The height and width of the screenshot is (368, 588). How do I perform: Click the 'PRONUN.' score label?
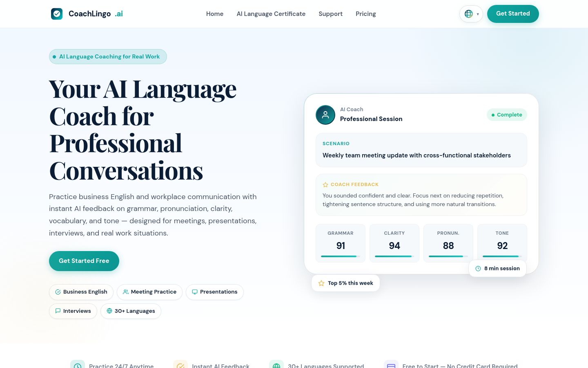pyautogui.click(x=448, y=233)
